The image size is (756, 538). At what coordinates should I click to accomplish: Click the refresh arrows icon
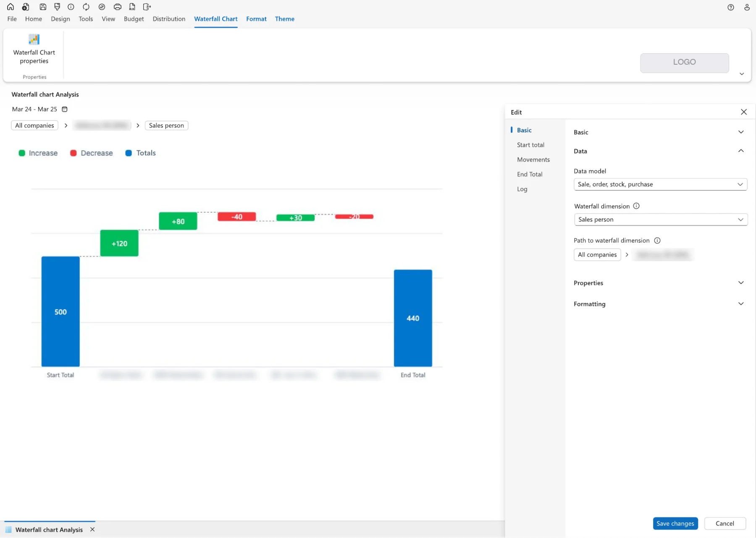tap(86, 7)
